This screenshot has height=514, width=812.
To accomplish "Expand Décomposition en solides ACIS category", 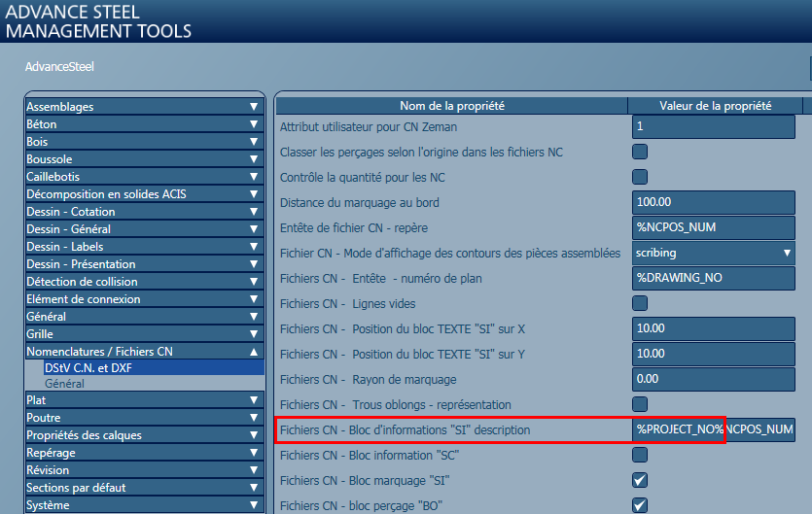I will [145, 194].
